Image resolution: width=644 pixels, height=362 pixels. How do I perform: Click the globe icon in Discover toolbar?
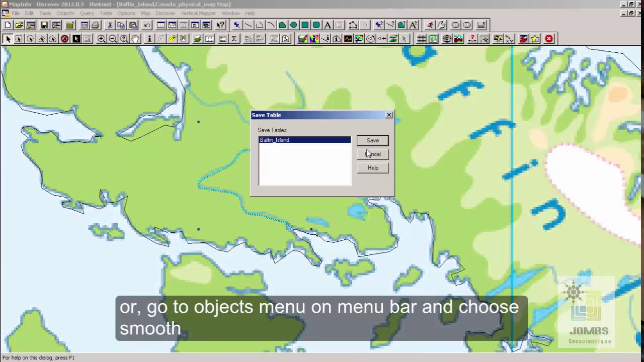447,39
